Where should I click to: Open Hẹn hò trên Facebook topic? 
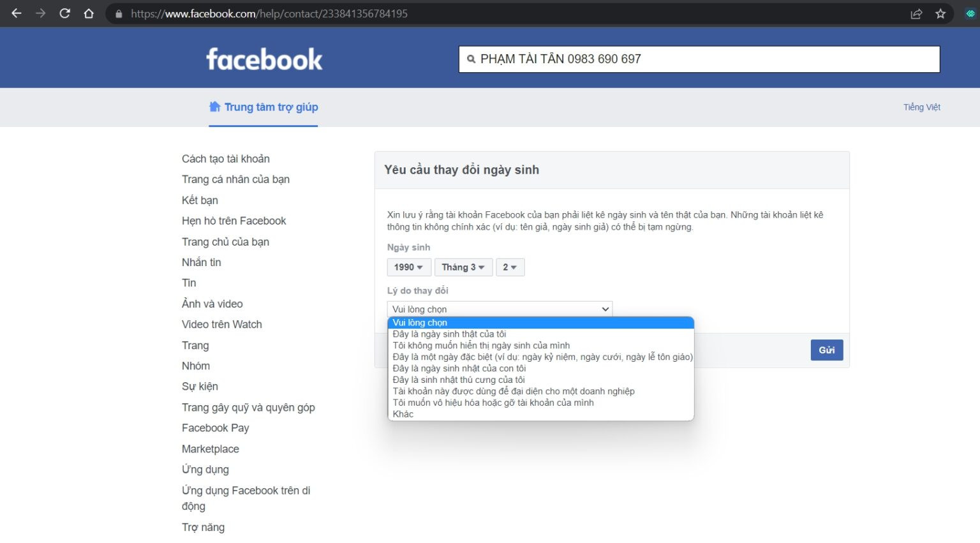(x=234, y=221)
